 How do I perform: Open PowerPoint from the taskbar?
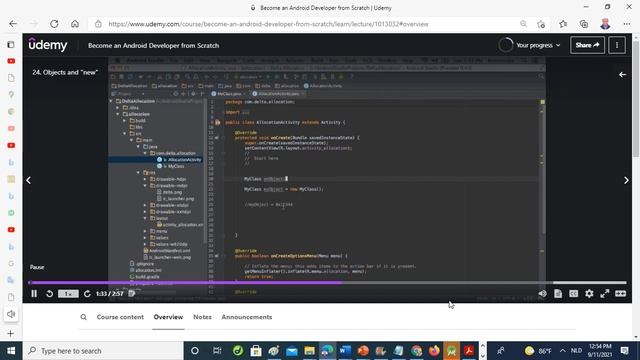[x=363, y=351]
